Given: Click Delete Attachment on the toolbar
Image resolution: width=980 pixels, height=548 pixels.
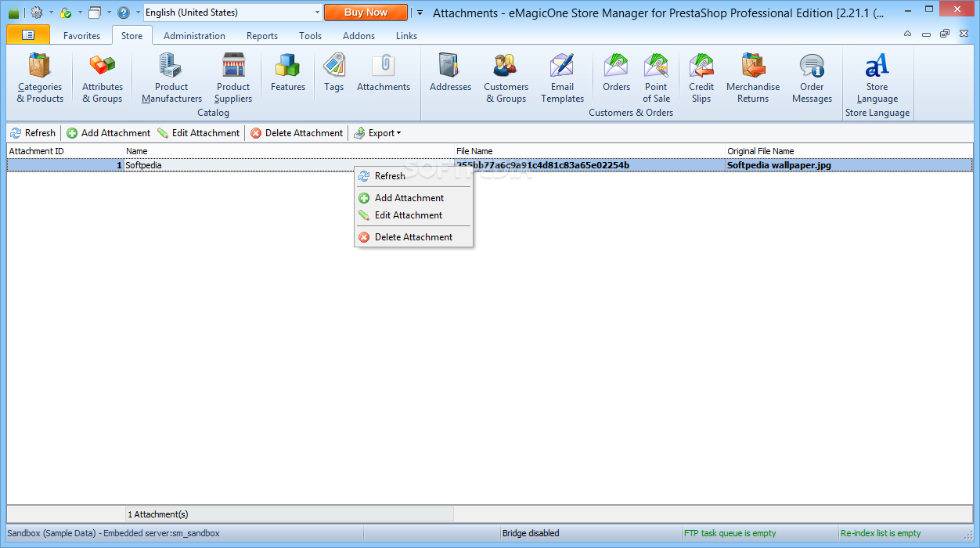Looking at the screenshot, I should pyautogui.click(x=297, y=133).
